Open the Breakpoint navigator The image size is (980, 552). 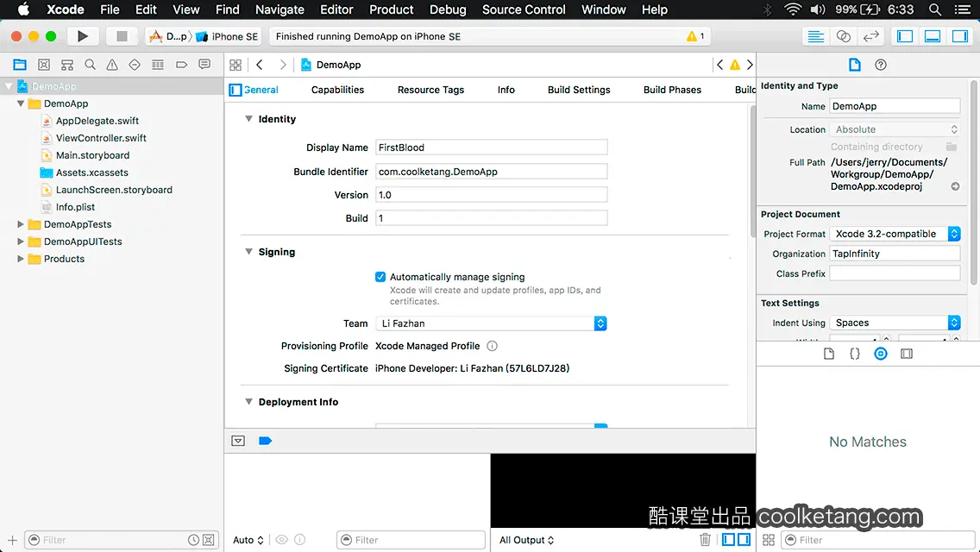(181, 65)
